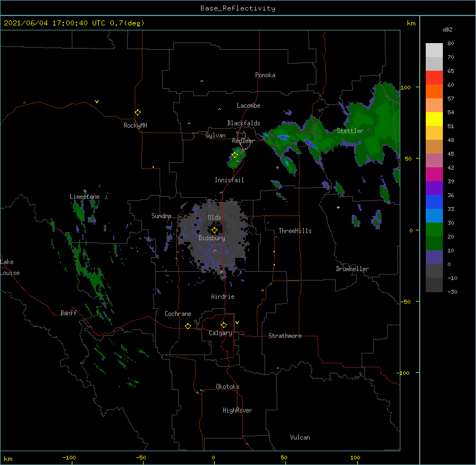Screen dimensions: 476x465
Task: Click the HighRiver label
Action: (x=237, y=410)
